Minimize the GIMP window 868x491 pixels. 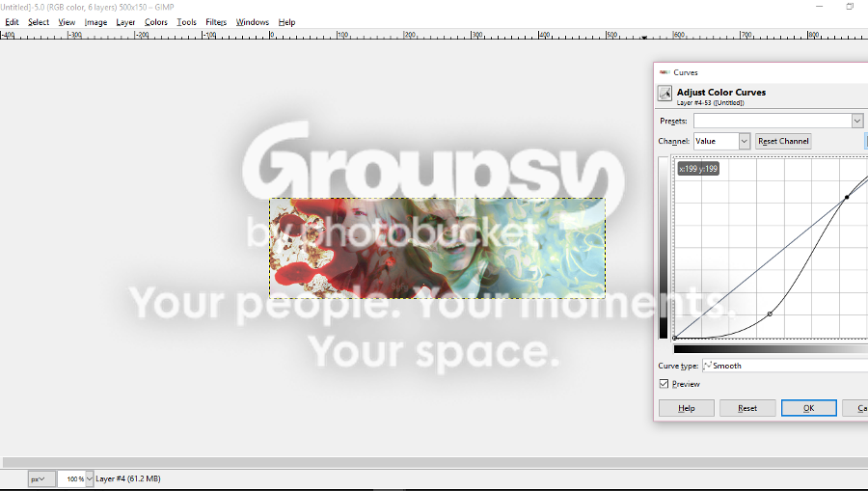tap(819, 7)
